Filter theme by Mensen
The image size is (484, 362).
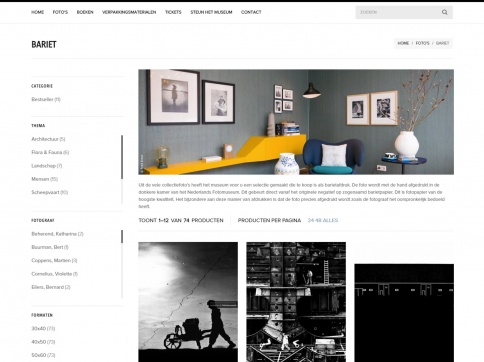[x=45, y=179]
